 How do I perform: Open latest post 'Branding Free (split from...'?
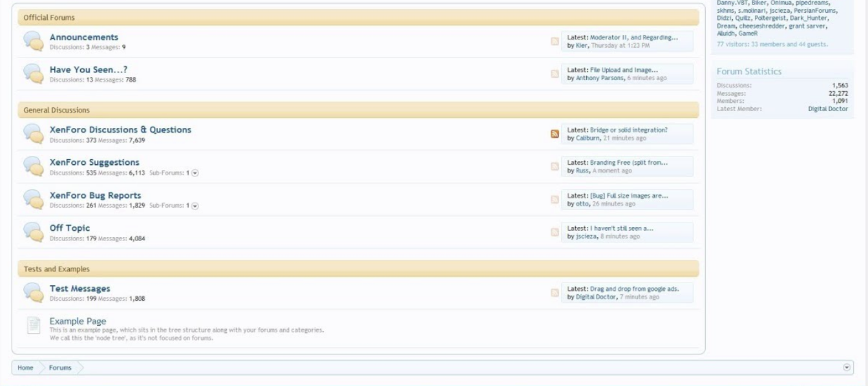tap(629, 162)
